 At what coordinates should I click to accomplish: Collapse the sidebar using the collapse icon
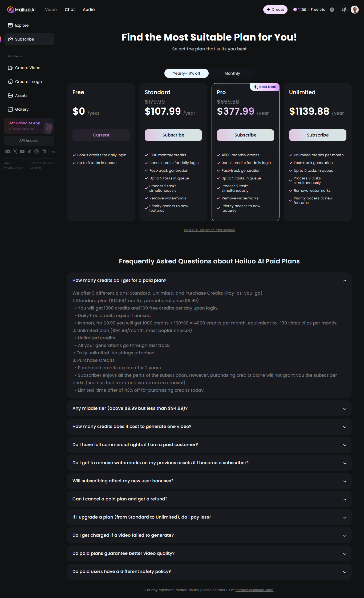[x=53, y=151]
